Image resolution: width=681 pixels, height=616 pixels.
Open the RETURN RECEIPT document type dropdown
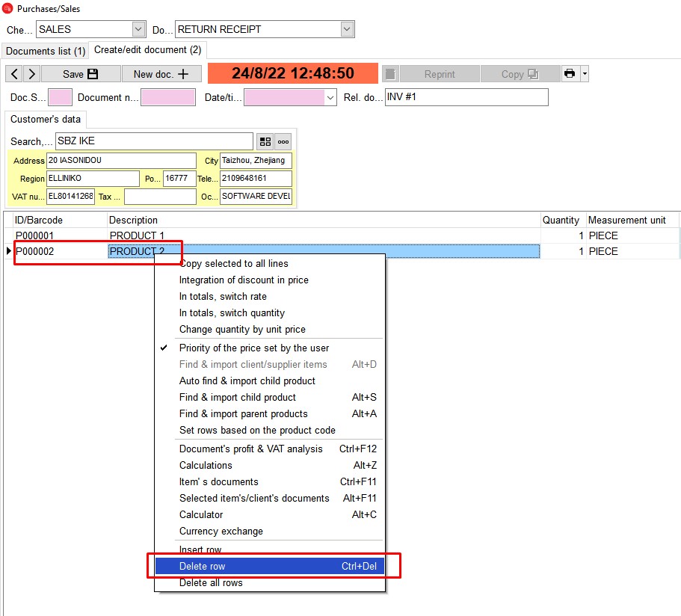click(347, 29)
